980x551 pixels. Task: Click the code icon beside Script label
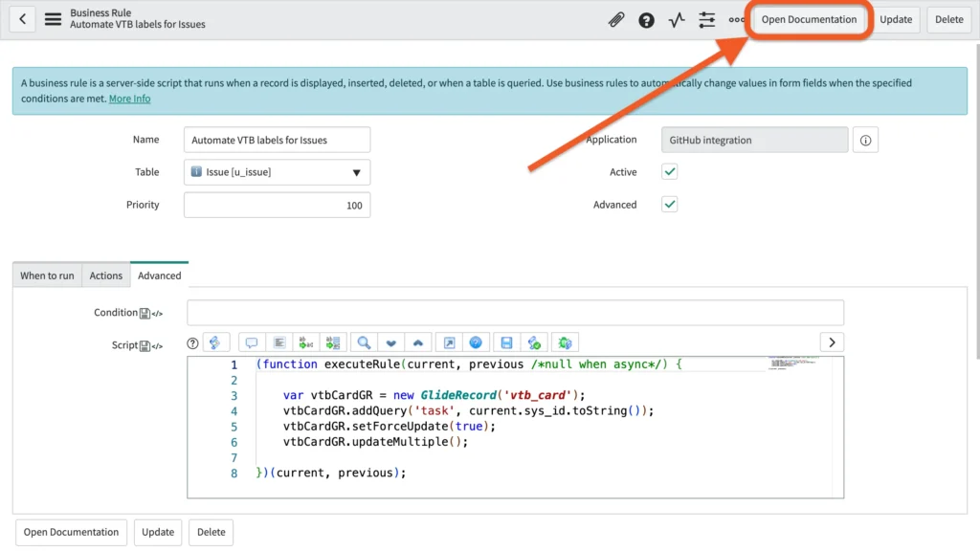158,346
